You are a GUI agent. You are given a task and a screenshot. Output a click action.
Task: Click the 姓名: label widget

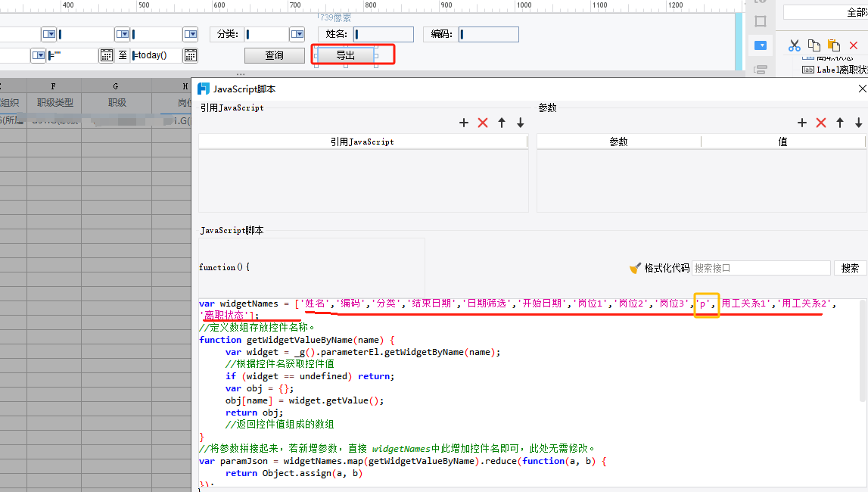(x=336, y=34)
